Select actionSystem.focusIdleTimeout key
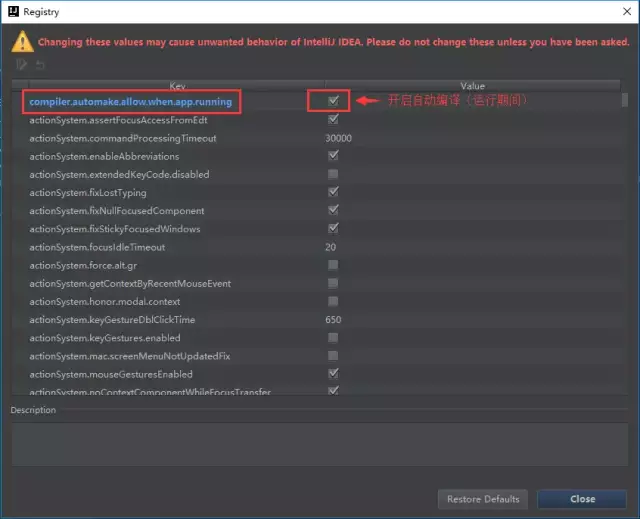The image size is (640, 519). (x=97, y=247)
